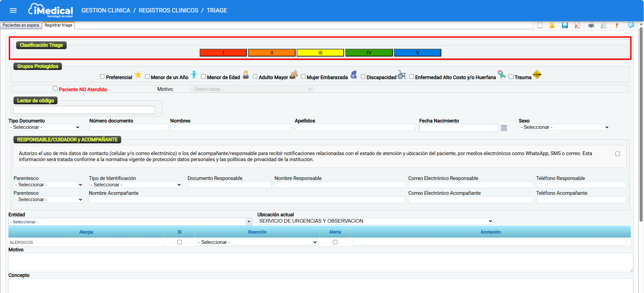Viewport: 644px width, 293px height.
Task: Open the Fecha Nacimiento calendar picker
Action: [x=504, y=128]
